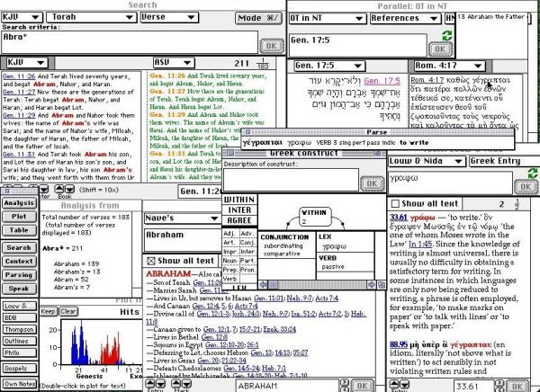Click the Clear button above Hits plot

[x=68, y=311]
